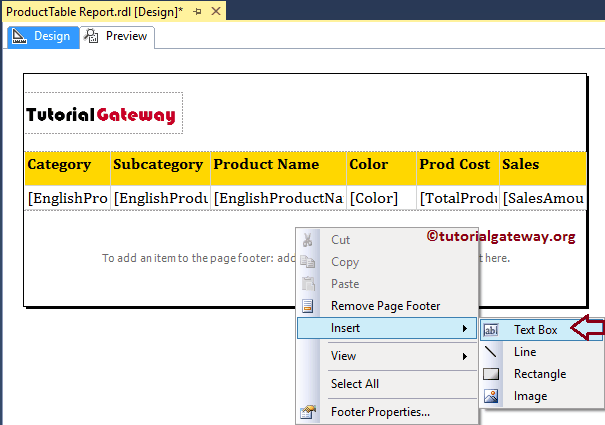Screen dimensions: 605x425
Task: Select the [TotalProdu data cell
Action: click(x=458, y=198)
